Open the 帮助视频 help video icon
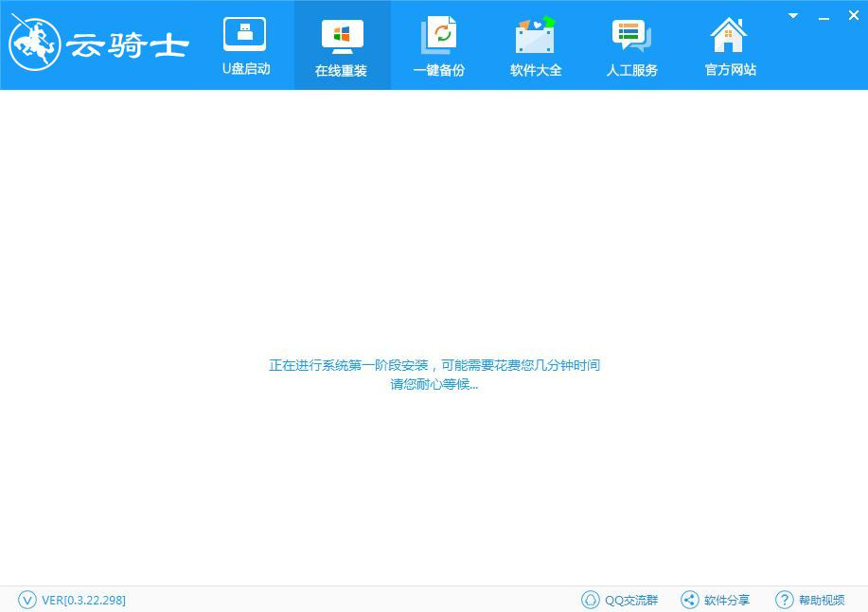 click(785, 600)
